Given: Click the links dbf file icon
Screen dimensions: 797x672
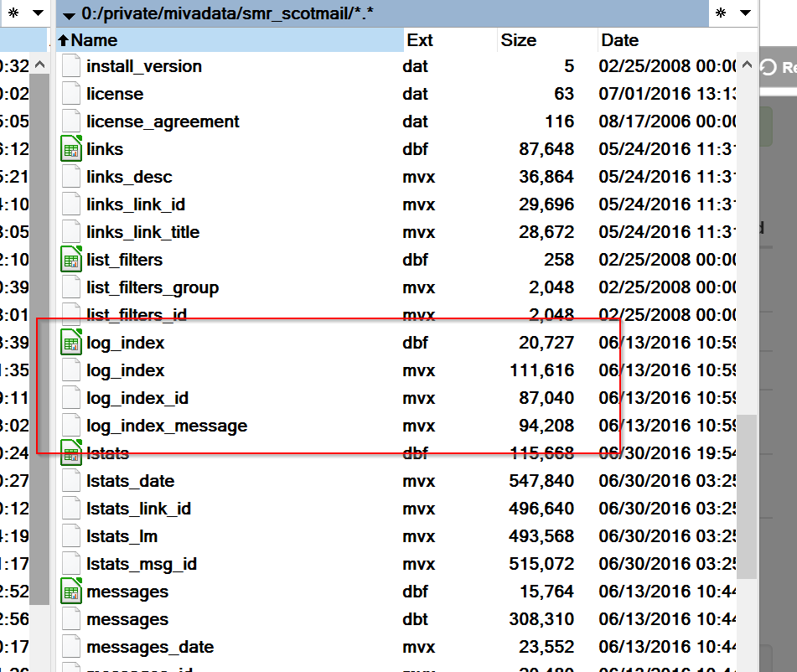Looking at the screenshot, I should 71,149.
